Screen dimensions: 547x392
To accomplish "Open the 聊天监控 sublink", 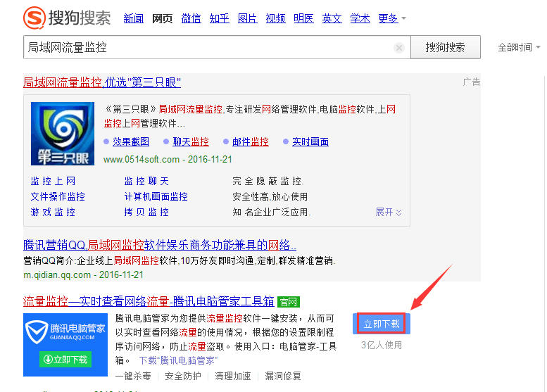I will (x=191, y=142).
